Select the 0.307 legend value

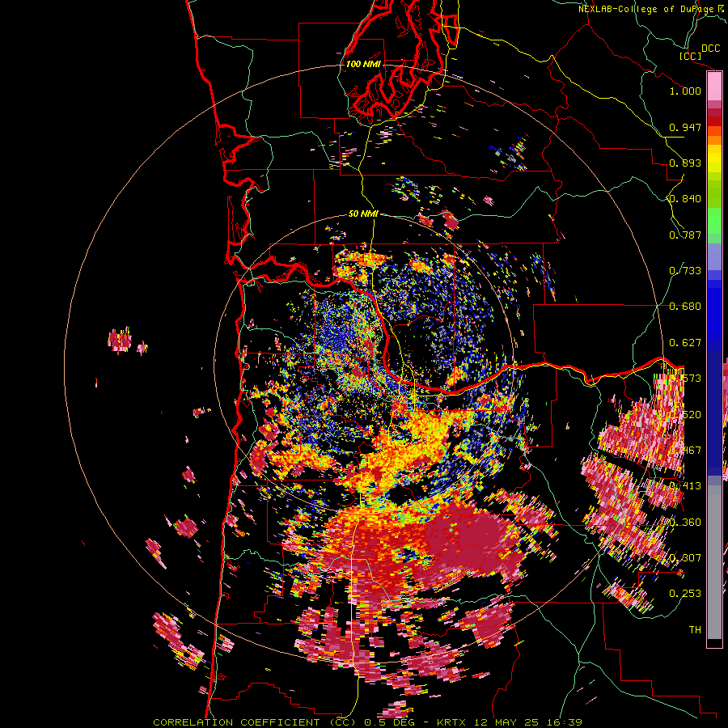pyautogui.click(x=685, y=557)
